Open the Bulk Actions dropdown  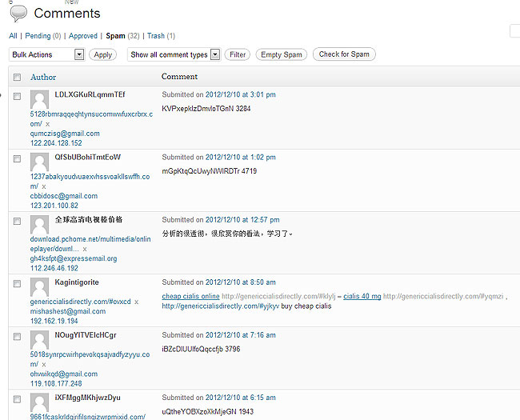(x=46, y=54)
